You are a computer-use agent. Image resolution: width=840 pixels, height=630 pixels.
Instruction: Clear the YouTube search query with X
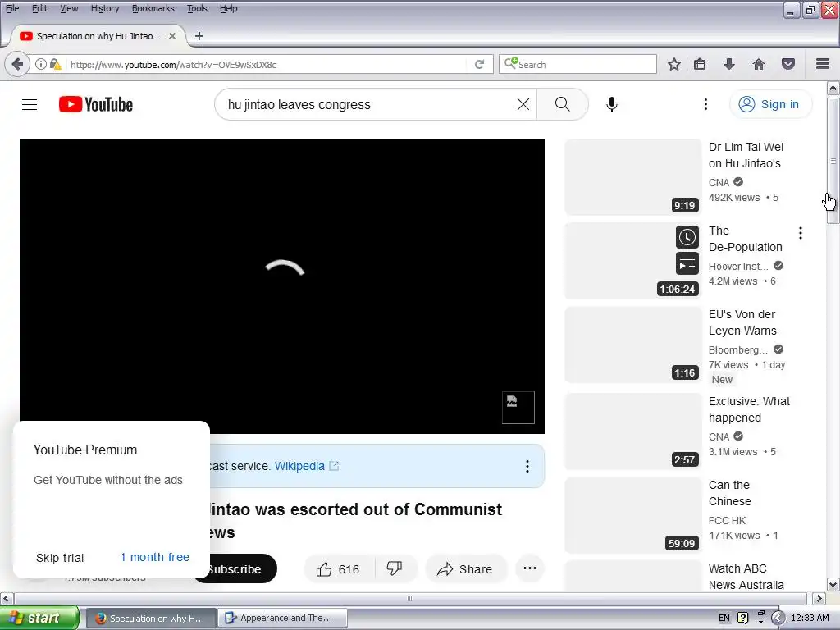coord(523,104)
